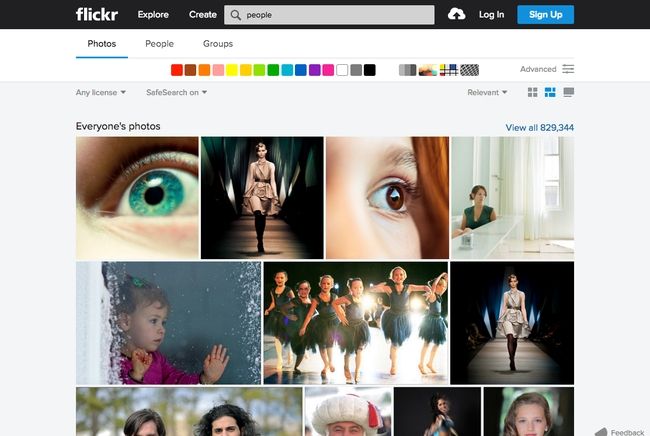Filter by black and white style icon
Image resolution: width=650 pixels, height=436 pixels.
407,70
